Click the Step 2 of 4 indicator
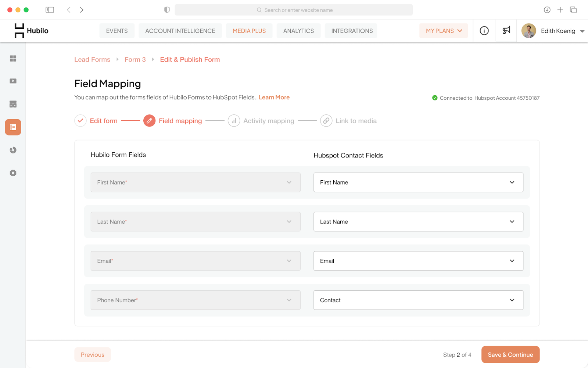The image size is (588, 368). coord(457,355)
